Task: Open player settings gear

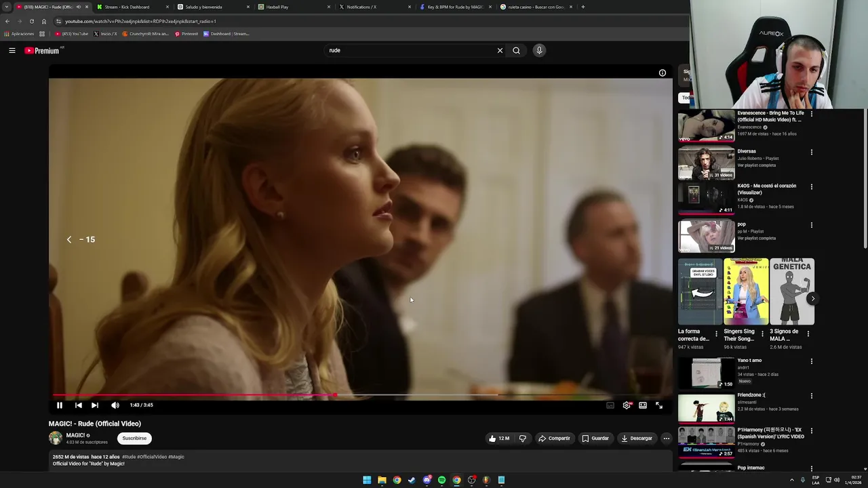Action: click(627, 405)
